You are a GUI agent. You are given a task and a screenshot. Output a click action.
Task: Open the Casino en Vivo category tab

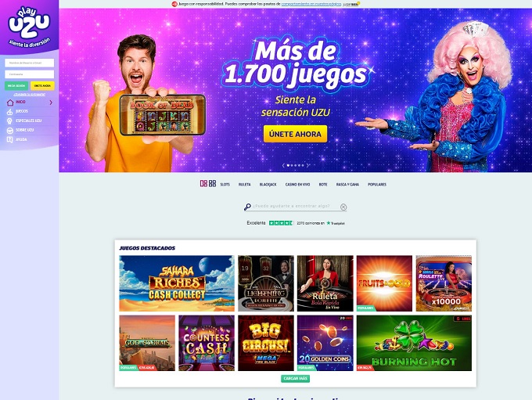point(297,185)
